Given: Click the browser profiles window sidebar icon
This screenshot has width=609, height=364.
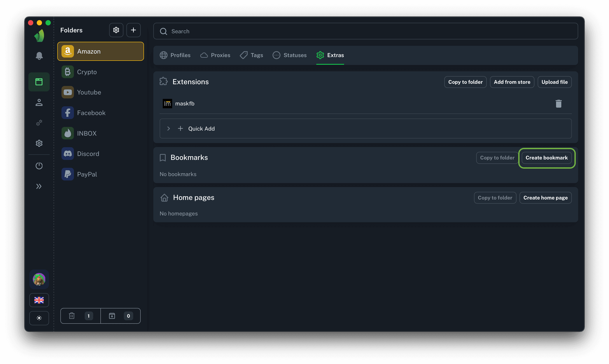Looking at the screenshot, I should (x=39, y=82).
